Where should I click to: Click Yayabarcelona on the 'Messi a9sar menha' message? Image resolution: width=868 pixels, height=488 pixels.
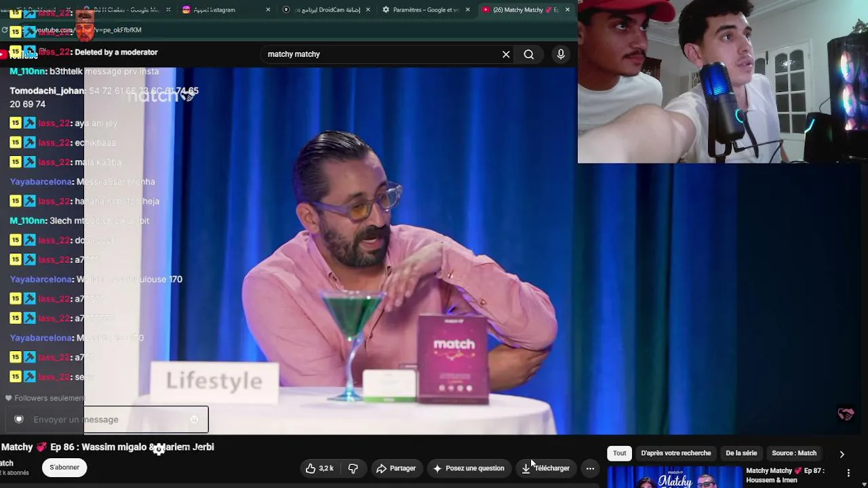(41, 182)
